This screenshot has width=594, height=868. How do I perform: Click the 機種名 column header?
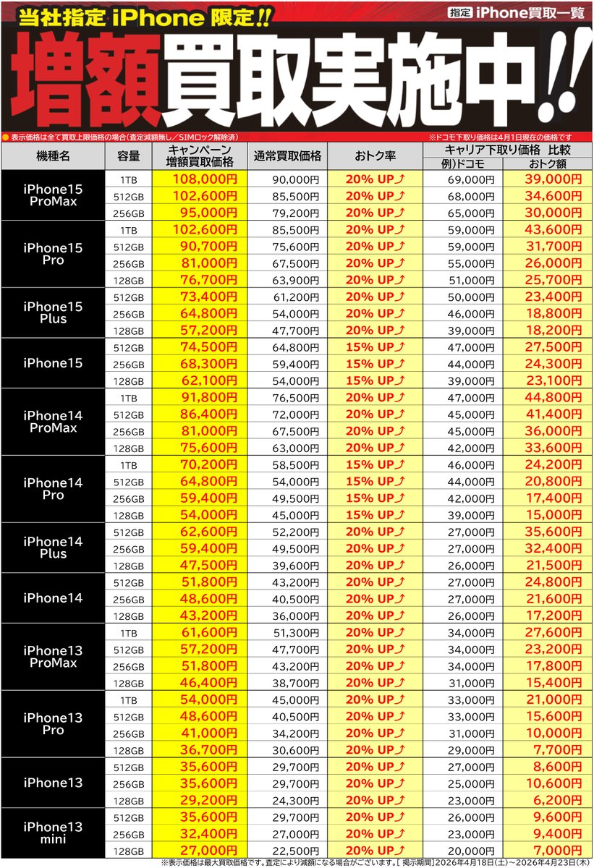click(x=53, y=156)
